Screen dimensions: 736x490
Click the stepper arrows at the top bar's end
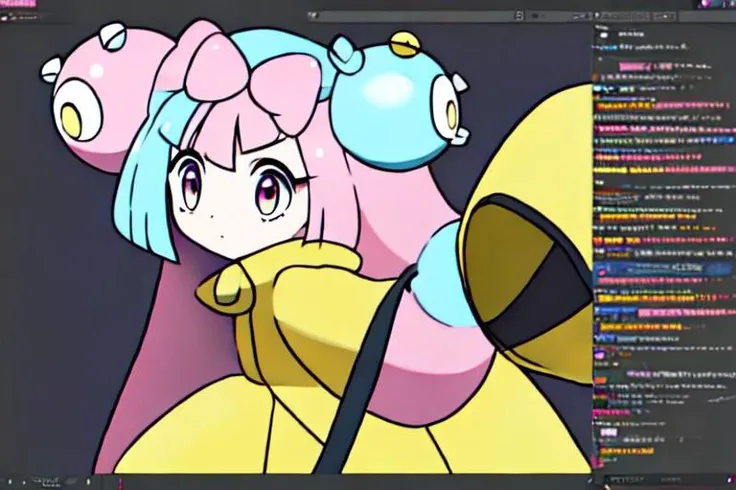tap(519, 16)
